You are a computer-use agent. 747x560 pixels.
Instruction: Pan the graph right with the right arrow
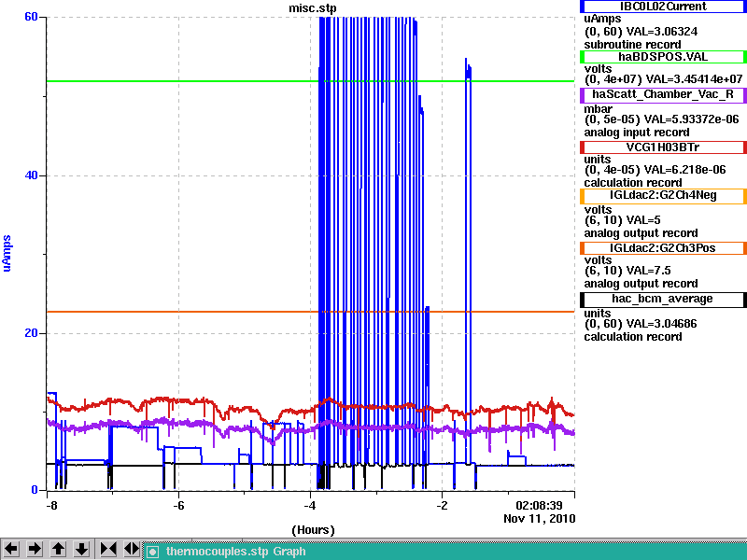click(x=35, y=549)
